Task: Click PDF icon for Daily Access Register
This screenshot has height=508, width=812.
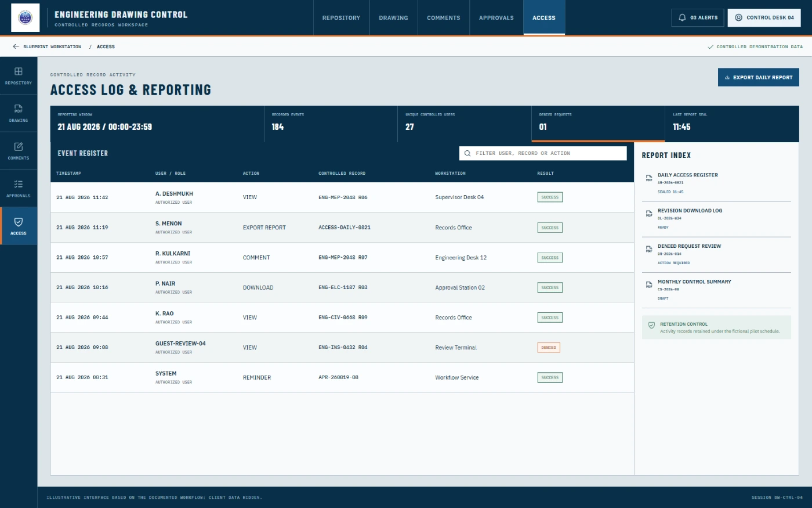Action: click(x=649, y=178)
